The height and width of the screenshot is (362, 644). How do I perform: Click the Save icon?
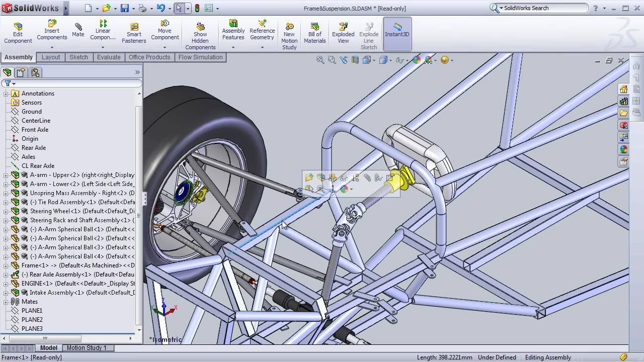[124, 8]
